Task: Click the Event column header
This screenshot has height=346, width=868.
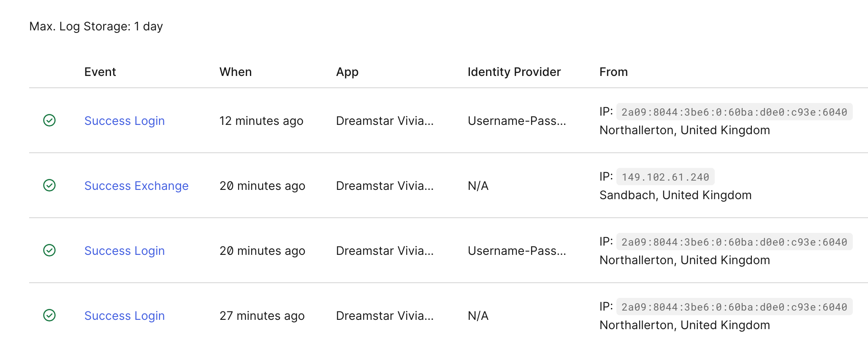Action: pyautogui.click(x=100, y=72)
